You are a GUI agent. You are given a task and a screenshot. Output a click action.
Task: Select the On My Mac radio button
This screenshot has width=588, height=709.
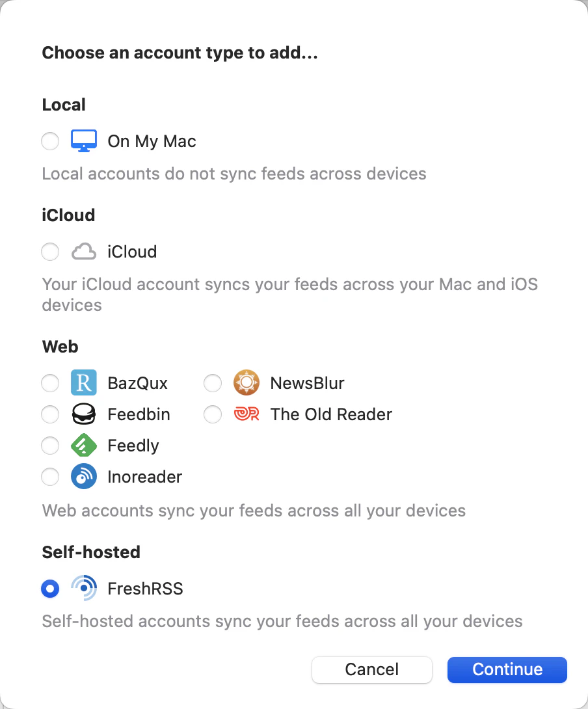click(x=50, y=141)
